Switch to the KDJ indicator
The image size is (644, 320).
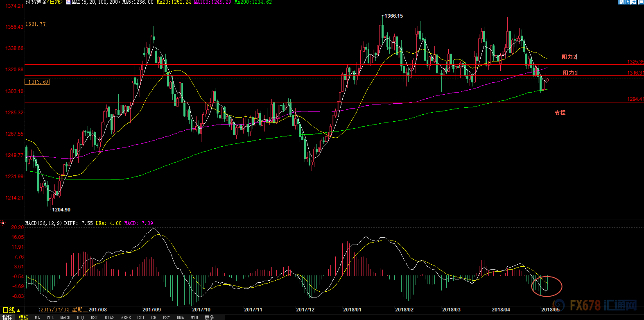tap(81, 318)
